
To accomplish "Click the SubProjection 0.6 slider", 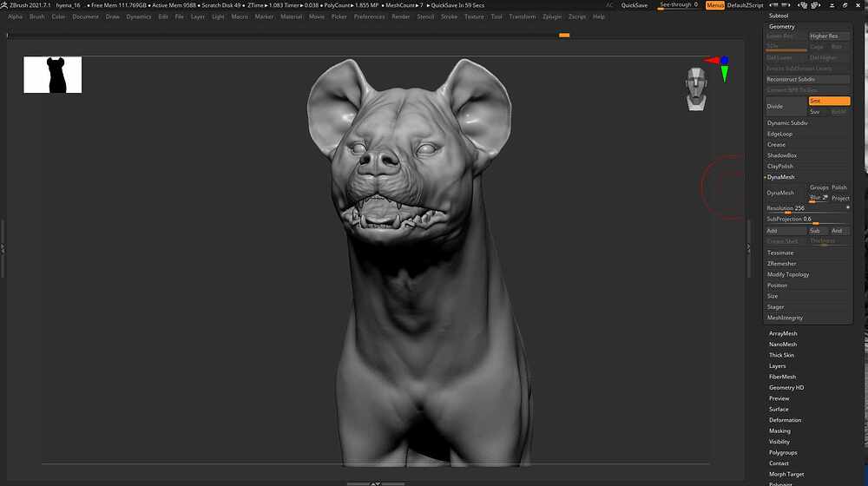I will click(807, 220).
